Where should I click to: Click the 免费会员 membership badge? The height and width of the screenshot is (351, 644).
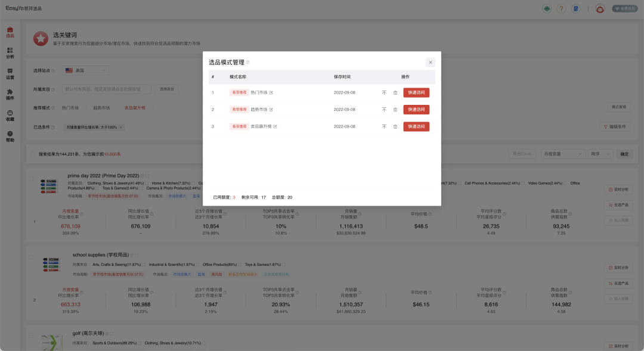[625, 8]
